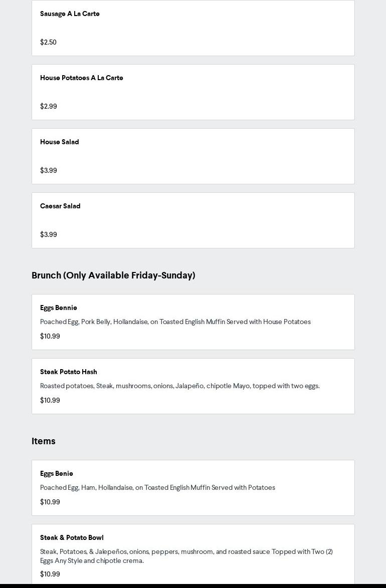Open the House Salad item title
The width and height of the screenshot is (386, 588).
click(x=59, y=142)
